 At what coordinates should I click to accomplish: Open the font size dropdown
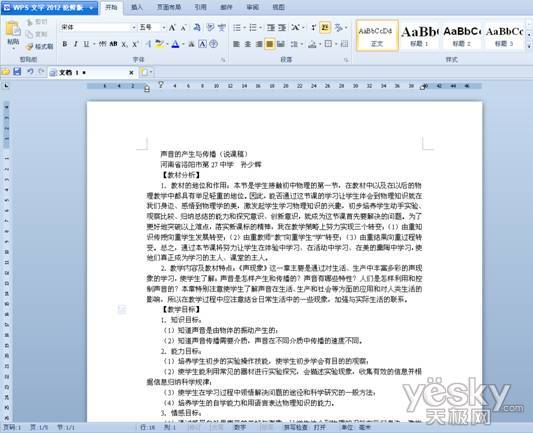point(164,28)
